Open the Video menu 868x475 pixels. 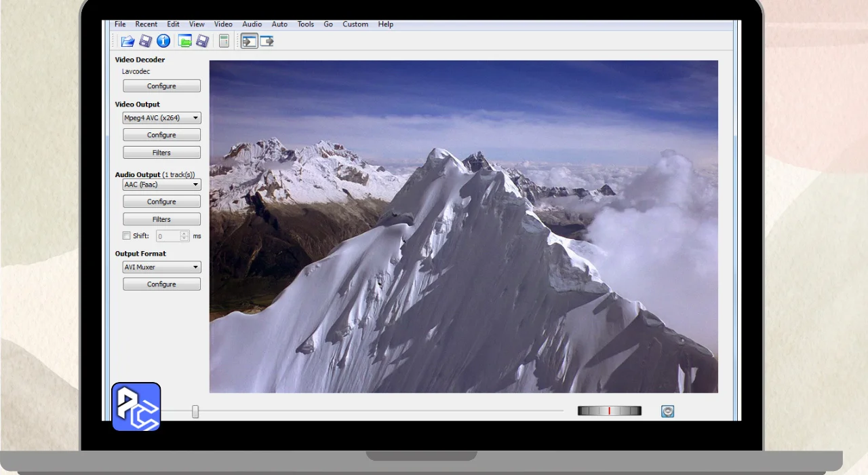[x=223, y=24]
